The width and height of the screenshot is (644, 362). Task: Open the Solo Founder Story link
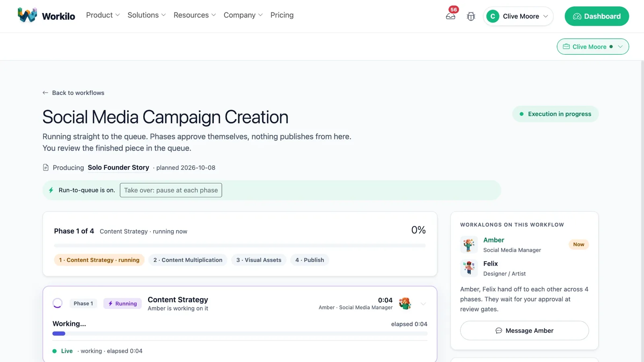[x=118, y=167]
